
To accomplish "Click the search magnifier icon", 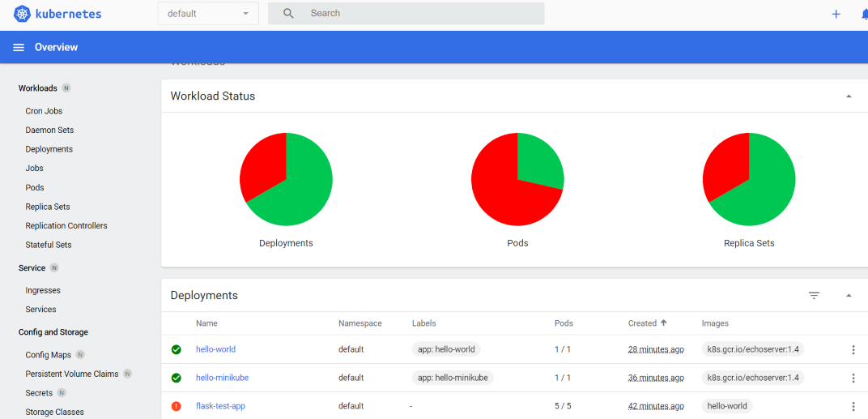I will pyautogui.click(x=288, y=13).
